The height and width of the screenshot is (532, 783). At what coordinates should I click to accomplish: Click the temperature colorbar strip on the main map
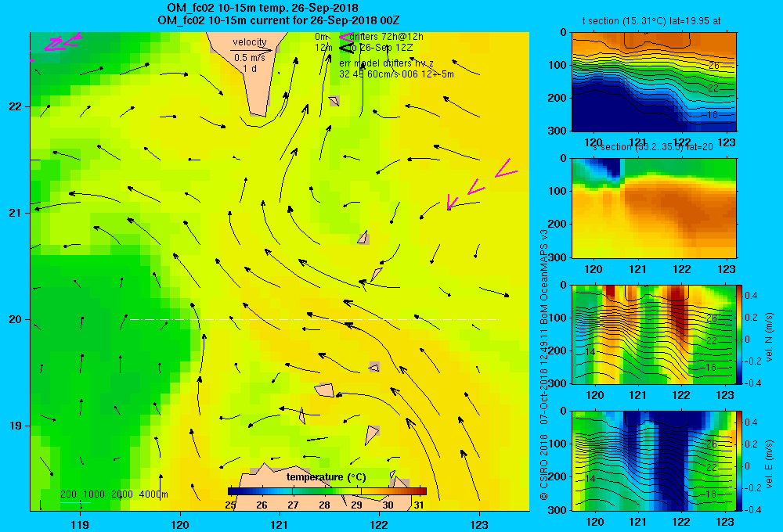pos(327,491)
